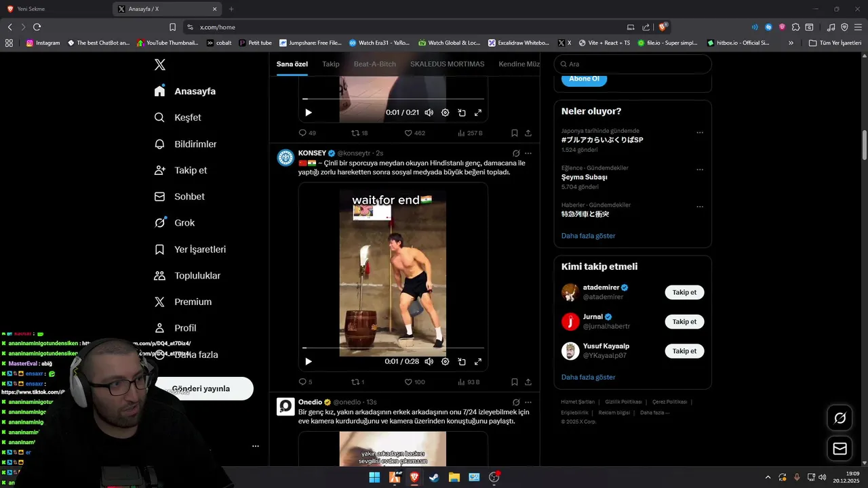The height and width of the screenshot is (488, 868).
Task: Switch to SKALEDUS MORTIMAS tab
Action: tap(447, 64)
